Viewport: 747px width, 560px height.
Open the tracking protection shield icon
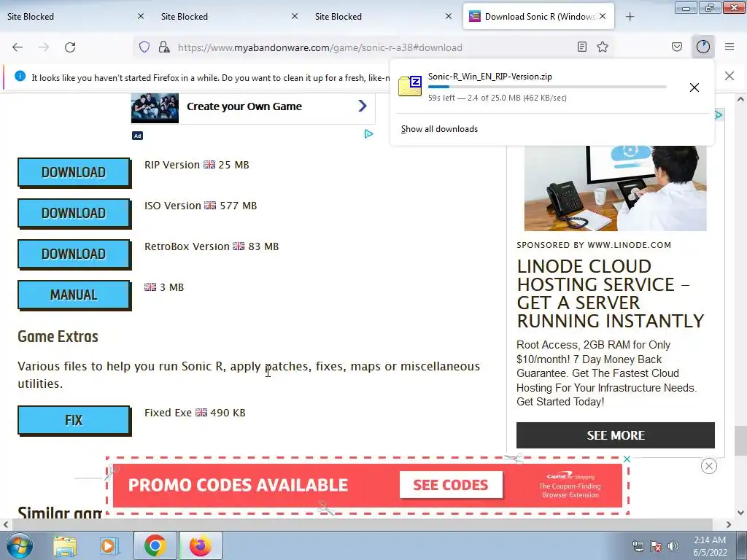144,47
